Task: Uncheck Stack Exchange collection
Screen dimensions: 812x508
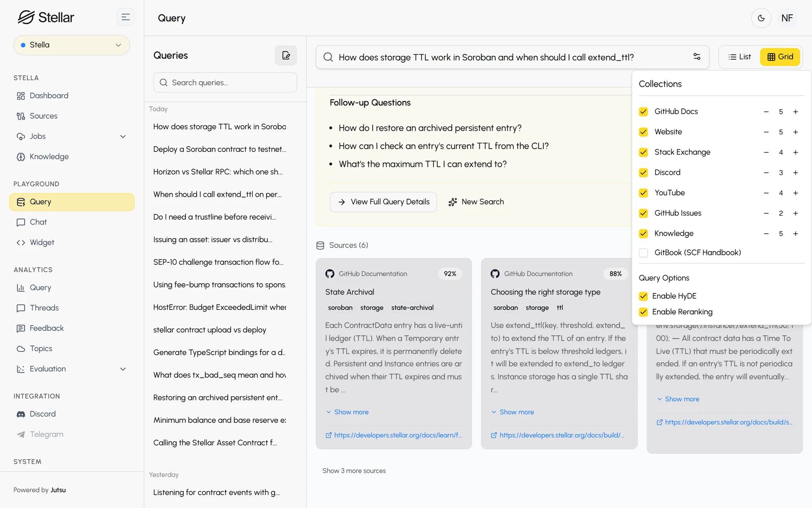Action: tap(643, 152)
